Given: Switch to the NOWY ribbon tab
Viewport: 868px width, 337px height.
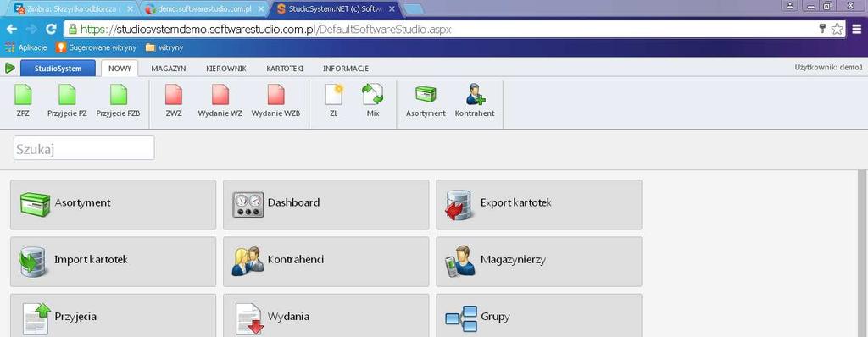Looking at the screenshot, I should click(120, 69).
